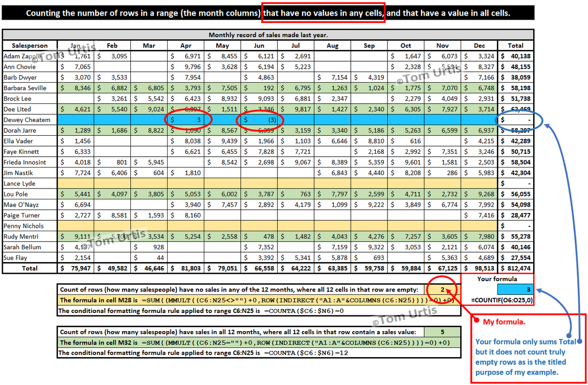Select the Dec column header
588x385 pixels.
point(480,46)
